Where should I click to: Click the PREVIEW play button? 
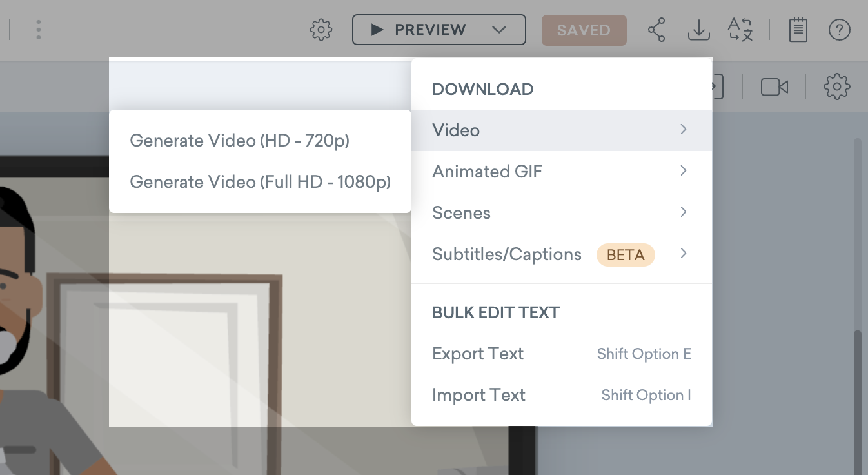pos(418,30)
